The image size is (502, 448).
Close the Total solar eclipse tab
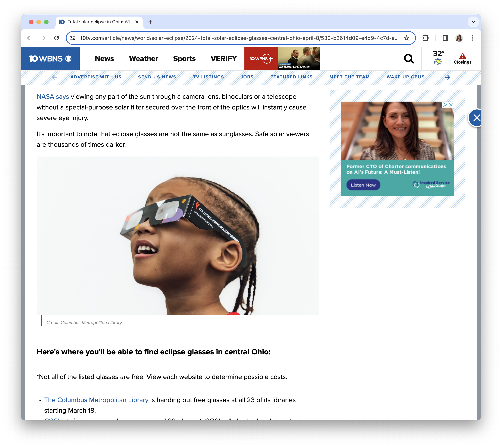(137, 22)
